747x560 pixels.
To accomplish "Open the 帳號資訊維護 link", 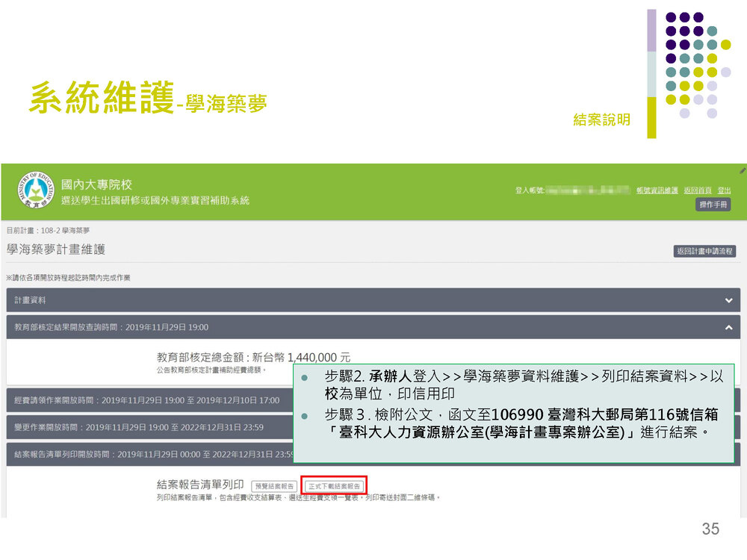I will pyautogui.click(x=657, y=190).
